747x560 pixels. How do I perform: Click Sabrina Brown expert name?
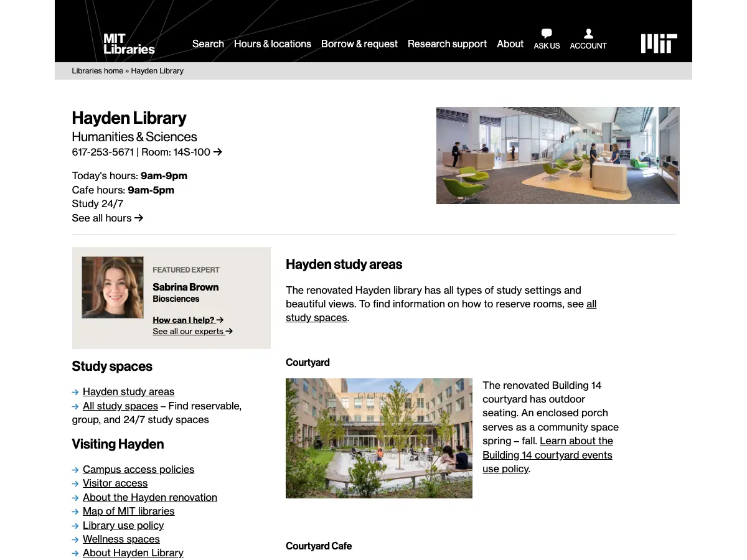tap(186, 287)
